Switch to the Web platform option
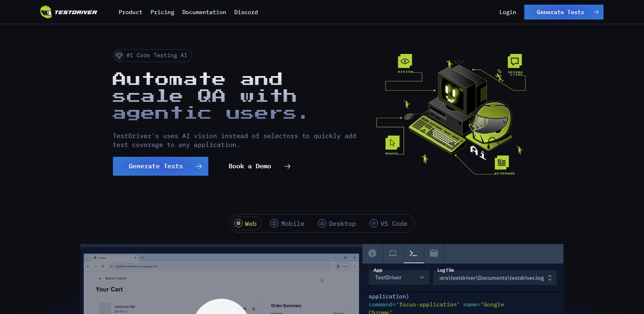This screenshot has width=644, height=314. coord(246,223)
